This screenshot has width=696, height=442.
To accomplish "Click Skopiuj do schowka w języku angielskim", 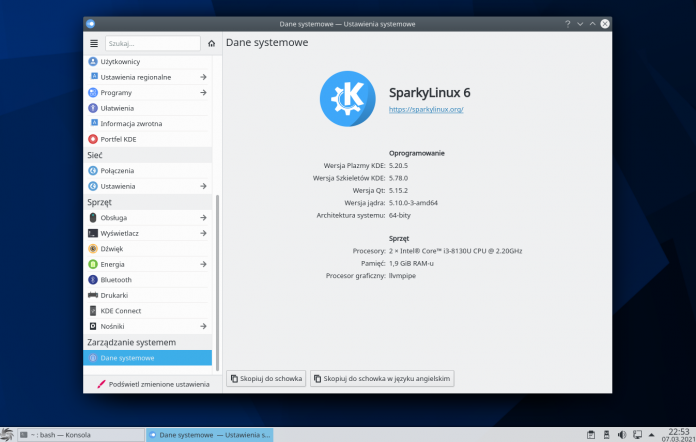I will (x=383, y=379).
